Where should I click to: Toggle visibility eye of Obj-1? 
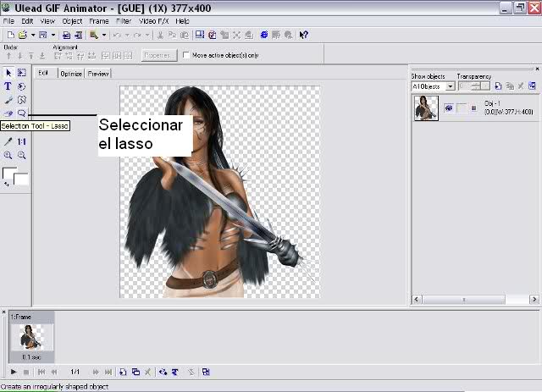click(449, 108)
